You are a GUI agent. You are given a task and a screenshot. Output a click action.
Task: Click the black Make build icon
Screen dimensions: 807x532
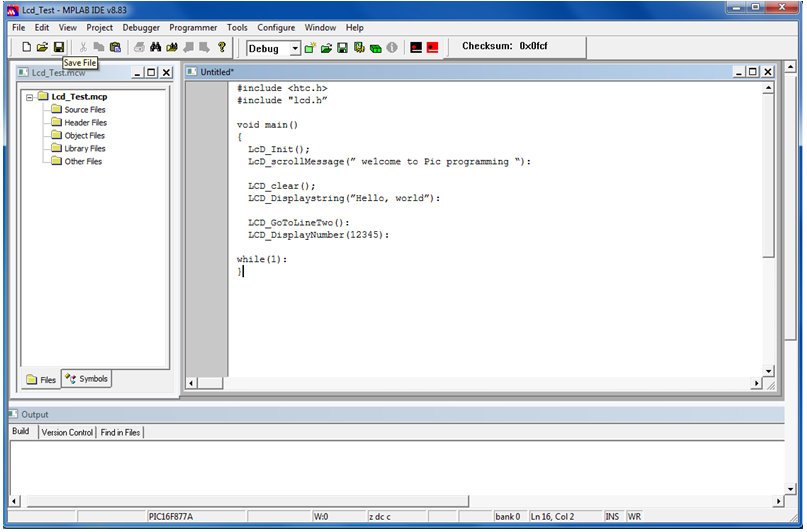416,48
